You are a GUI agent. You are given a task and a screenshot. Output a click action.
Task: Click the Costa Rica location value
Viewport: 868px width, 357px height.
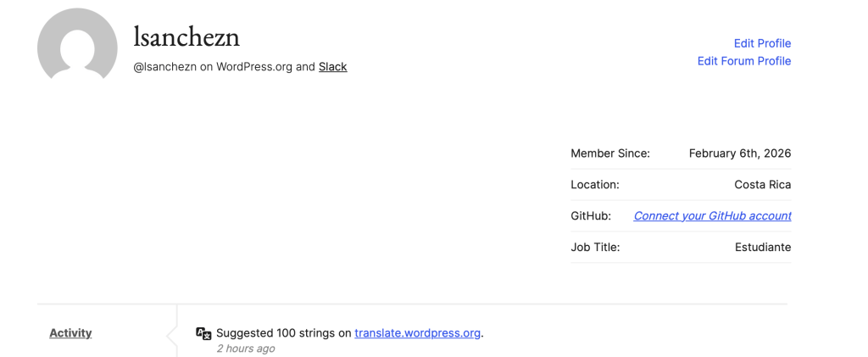[x=762, y=185]
